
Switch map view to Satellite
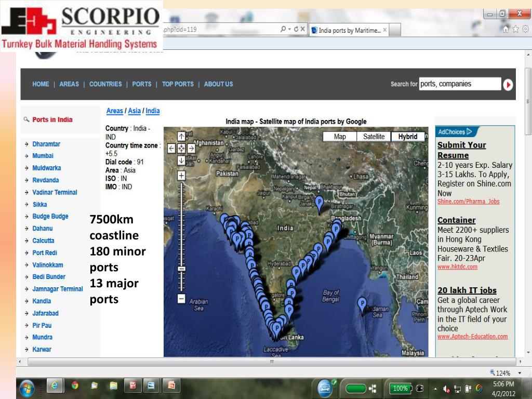point(374,137)
